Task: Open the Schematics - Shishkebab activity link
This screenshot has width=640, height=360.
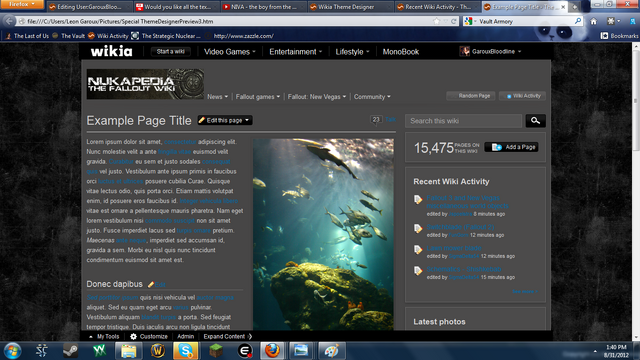Action: (464, 269)
